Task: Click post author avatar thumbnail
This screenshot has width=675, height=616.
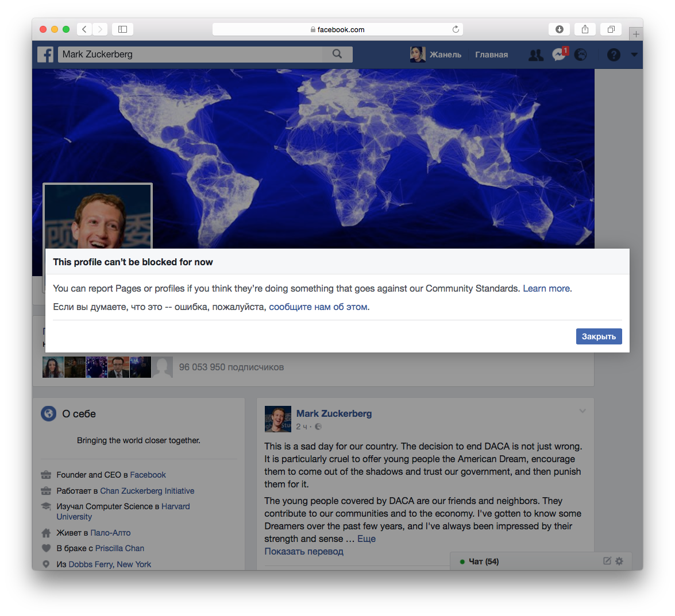Action: pos(277,419)
